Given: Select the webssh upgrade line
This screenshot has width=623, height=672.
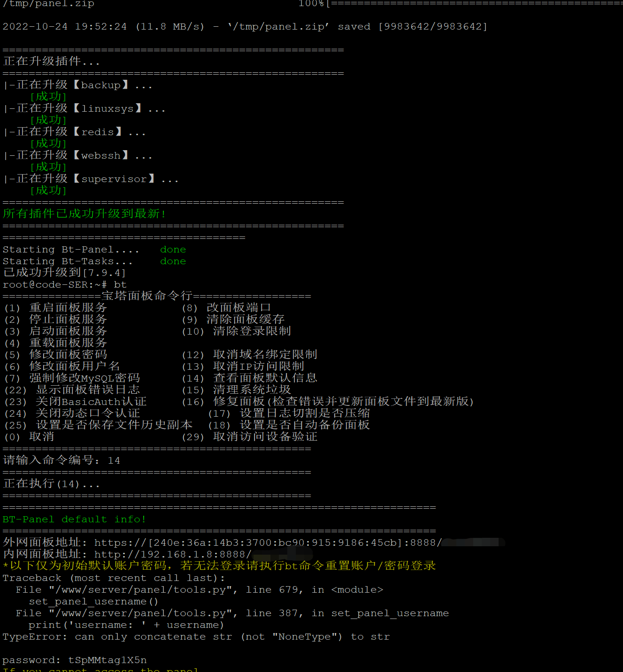Looking at the screenshot, I should pos(77,155).
